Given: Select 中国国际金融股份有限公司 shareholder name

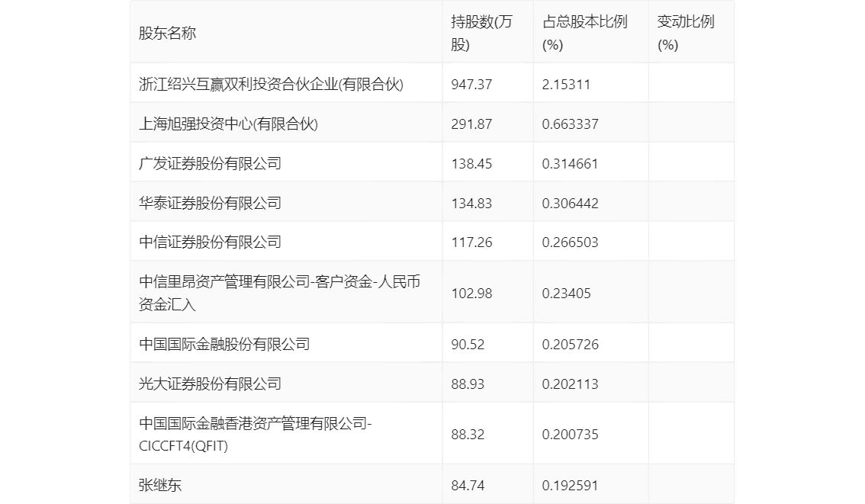Looking at the screenshot, I should 224,345.
